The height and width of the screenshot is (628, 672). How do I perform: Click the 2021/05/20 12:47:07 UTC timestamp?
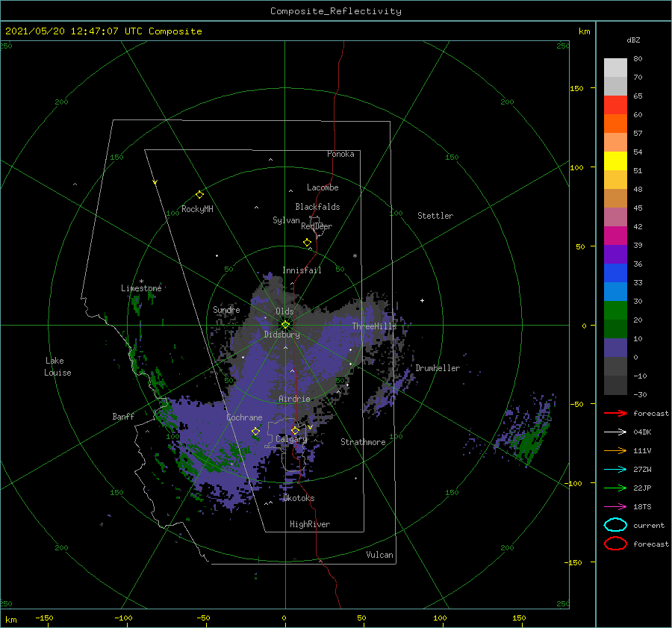[103, 31]
